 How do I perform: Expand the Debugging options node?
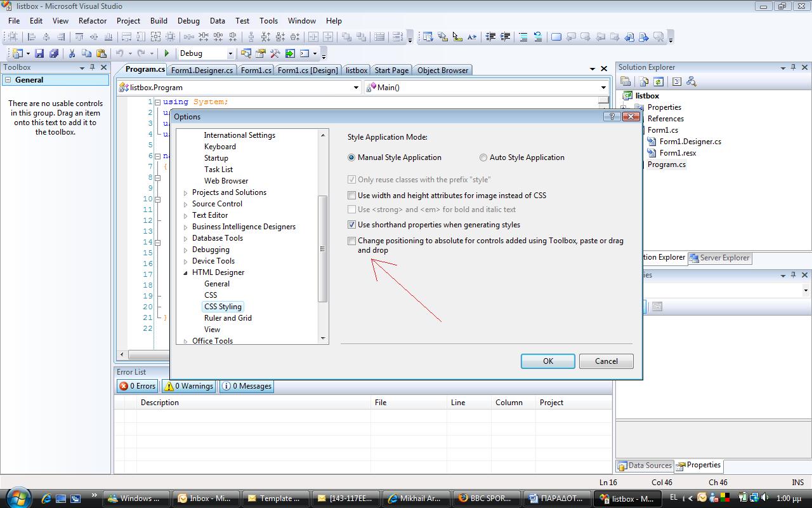(185, 250)
